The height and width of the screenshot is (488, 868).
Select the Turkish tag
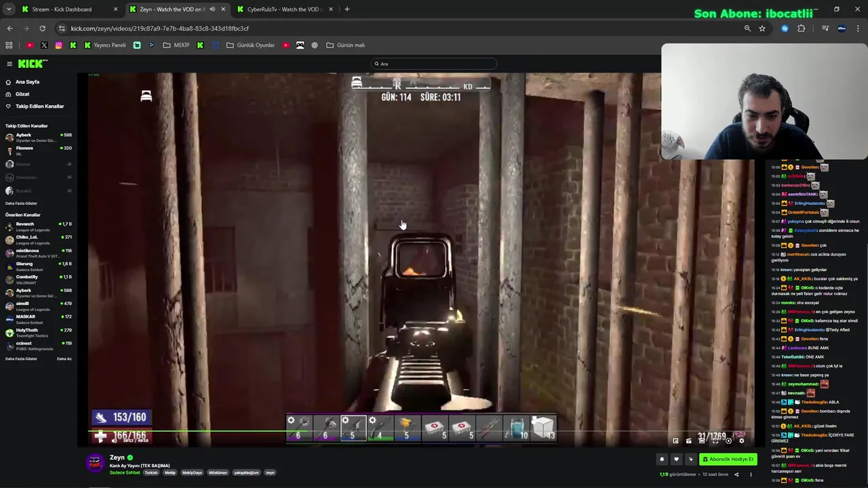(151, 472)
